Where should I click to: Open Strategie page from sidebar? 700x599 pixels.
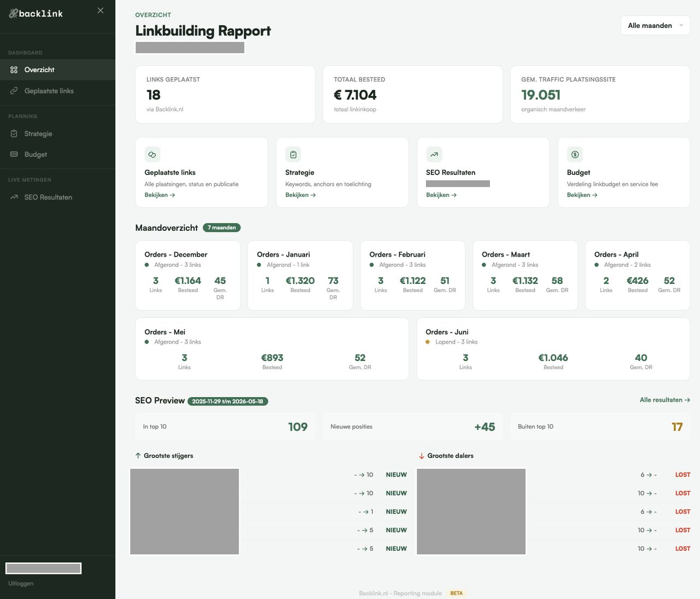(57, 134)
